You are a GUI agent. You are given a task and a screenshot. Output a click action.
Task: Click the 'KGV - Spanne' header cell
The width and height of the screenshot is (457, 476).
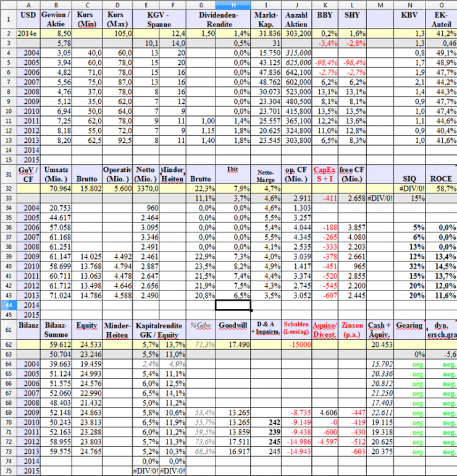tap(159, 19)
